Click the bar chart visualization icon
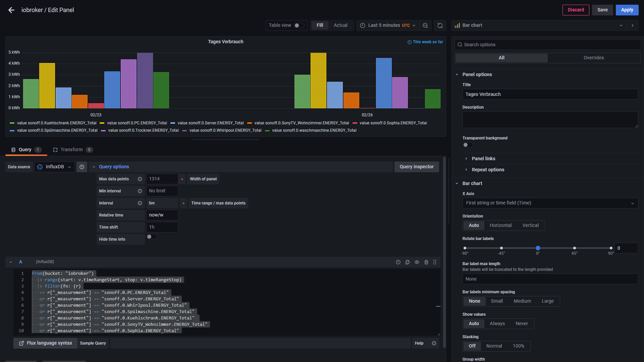Viewport: 644px width, 362px height. pos(457,25)
